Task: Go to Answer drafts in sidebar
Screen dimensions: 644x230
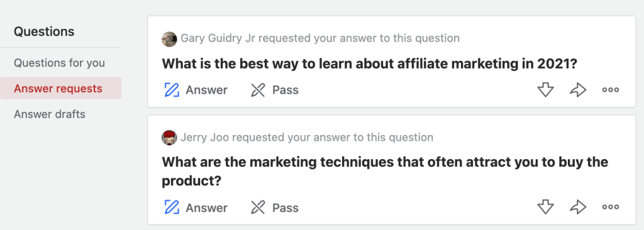Action: (50, 114)
